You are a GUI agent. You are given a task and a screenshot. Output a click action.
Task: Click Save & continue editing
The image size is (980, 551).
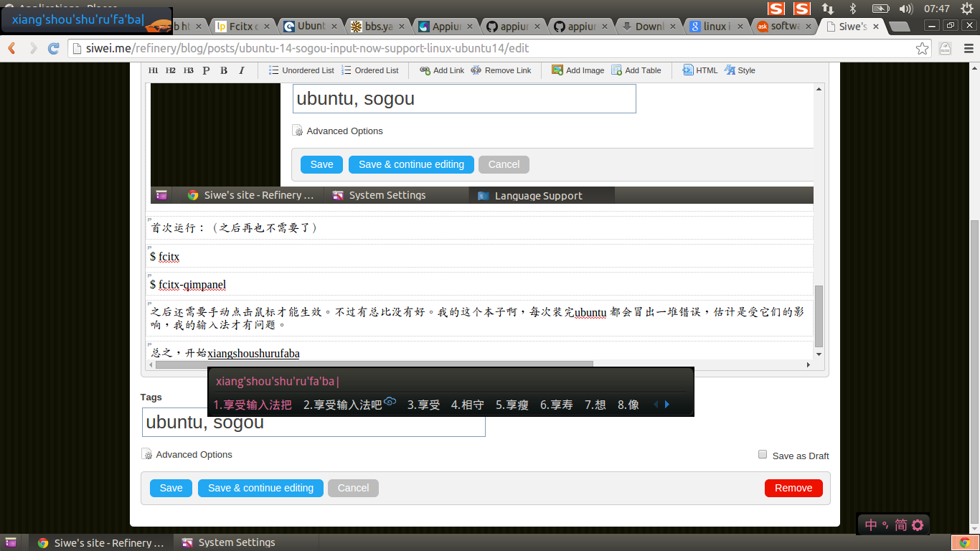pyautogui.click(x=260, y=488)
